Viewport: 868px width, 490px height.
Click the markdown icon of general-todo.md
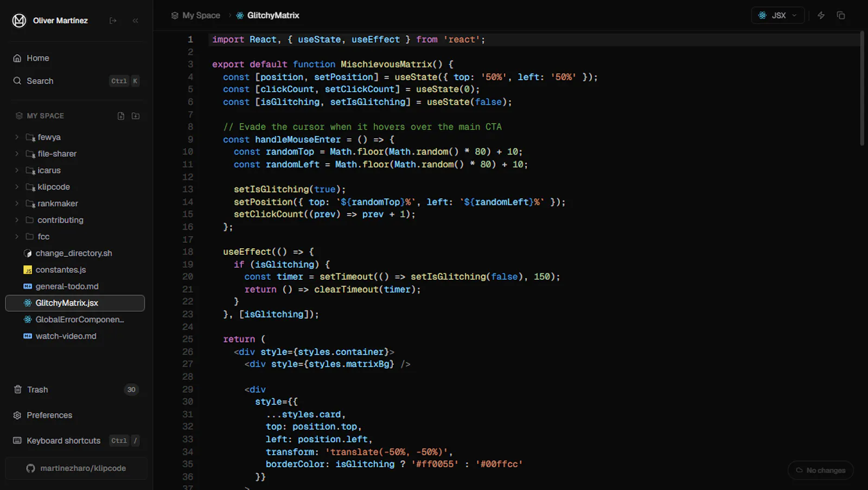(x=28, y=286)
